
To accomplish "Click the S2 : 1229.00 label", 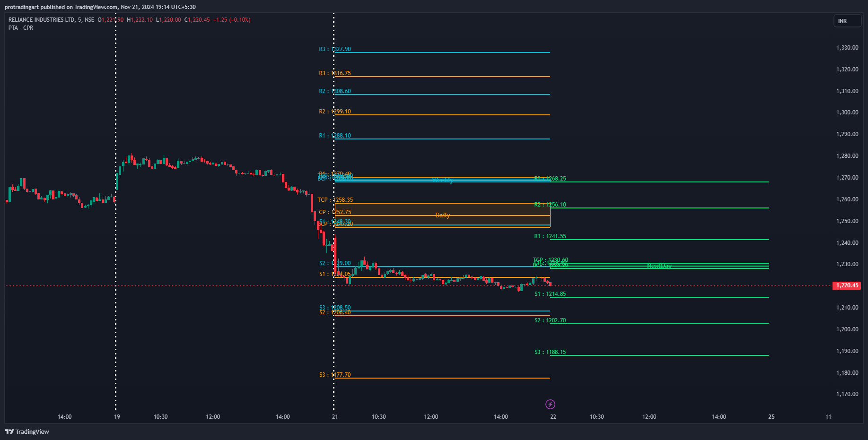I will [x=335, y=263].
